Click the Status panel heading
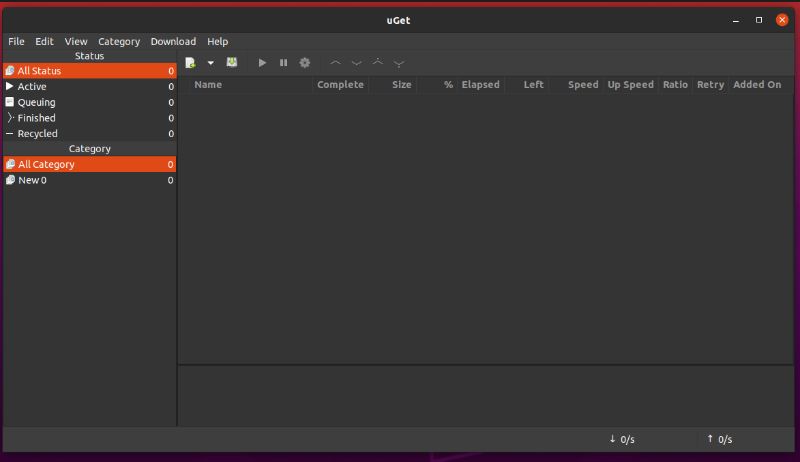800x462 pixels. point(89,56)
